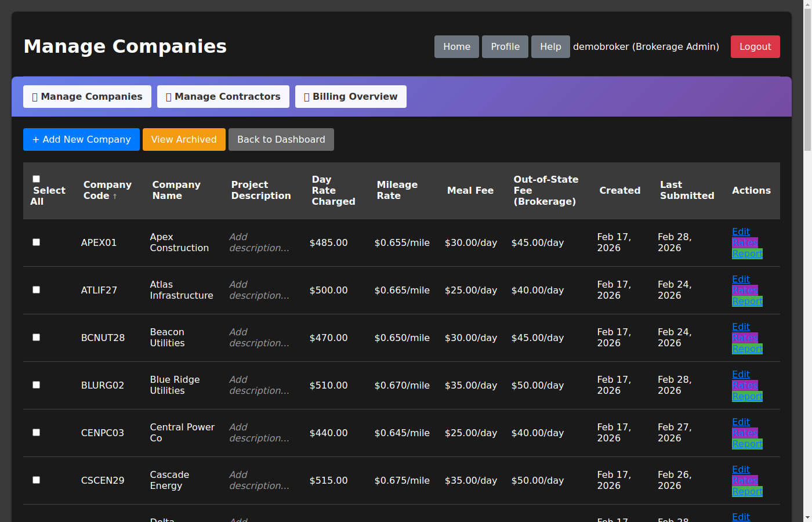
Task: Select the APEX01 company code
Action: tap(99, 242)
